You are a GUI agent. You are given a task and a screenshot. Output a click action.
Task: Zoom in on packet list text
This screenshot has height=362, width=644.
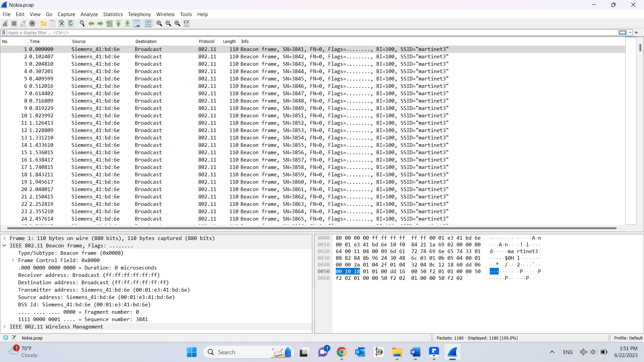click(x=159, y=23)
